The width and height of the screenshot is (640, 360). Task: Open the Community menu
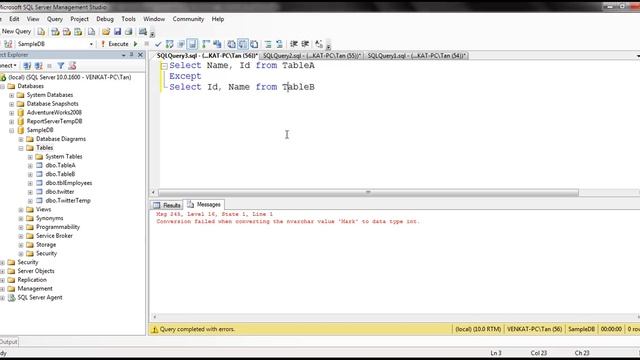pos(188,19)
